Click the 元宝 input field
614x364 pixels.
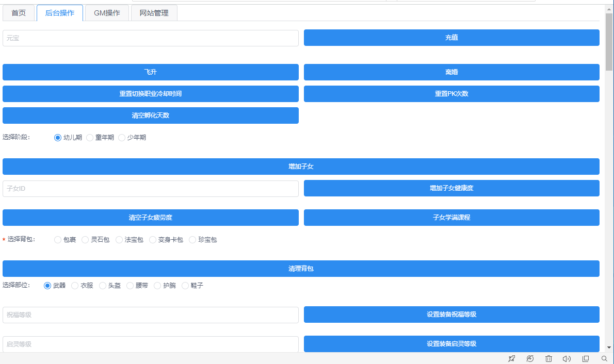(x=150, y=38)
